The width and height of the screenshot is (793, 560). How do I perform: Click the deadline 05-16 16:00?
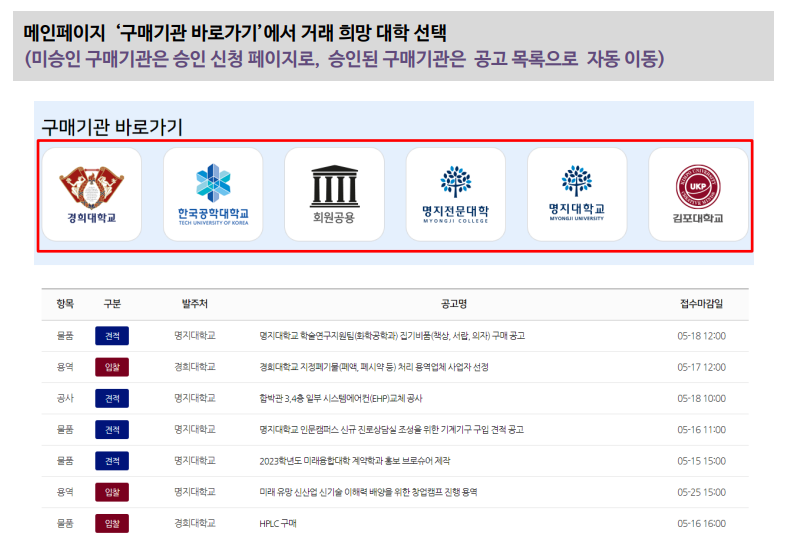[701, 524]
